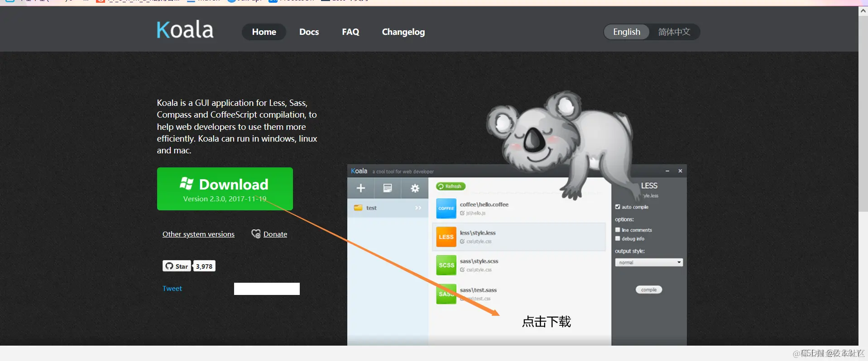868x361 pixels.
Task: Switch language to English
Action: coord(627,32)
